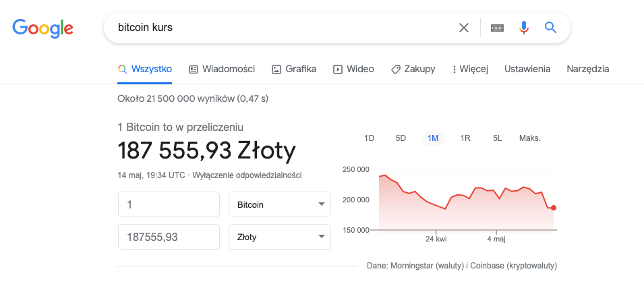This screenshot has height=286, width=644.
Task: Open the Złoty currency dropdown
Action: tap(280, 237)
